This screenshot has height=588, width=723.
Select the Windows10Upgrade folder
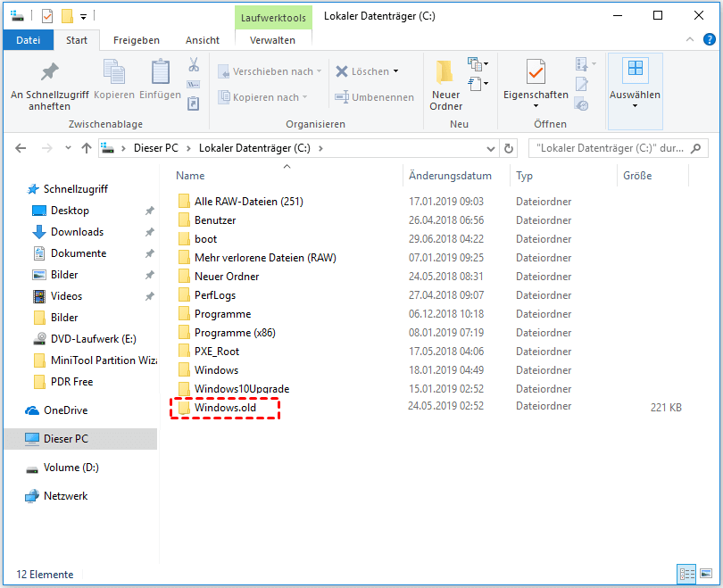point(242,389)
